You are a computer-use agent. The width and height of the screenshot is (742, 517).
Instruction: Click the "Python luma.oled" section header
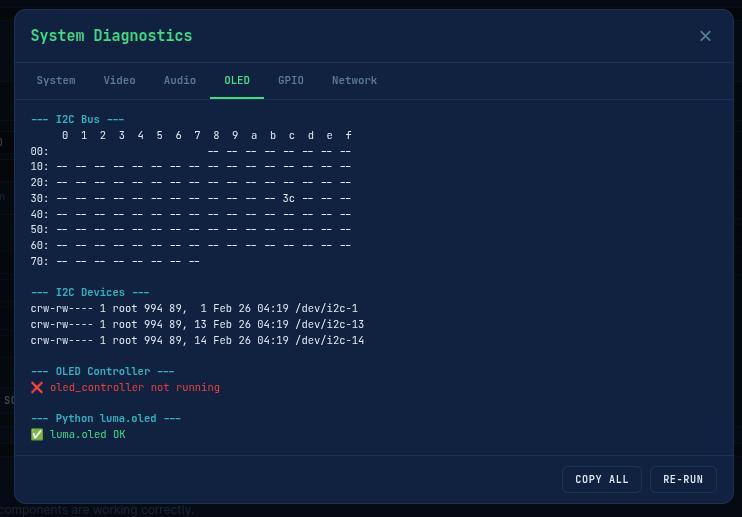[x=106, y=419]
